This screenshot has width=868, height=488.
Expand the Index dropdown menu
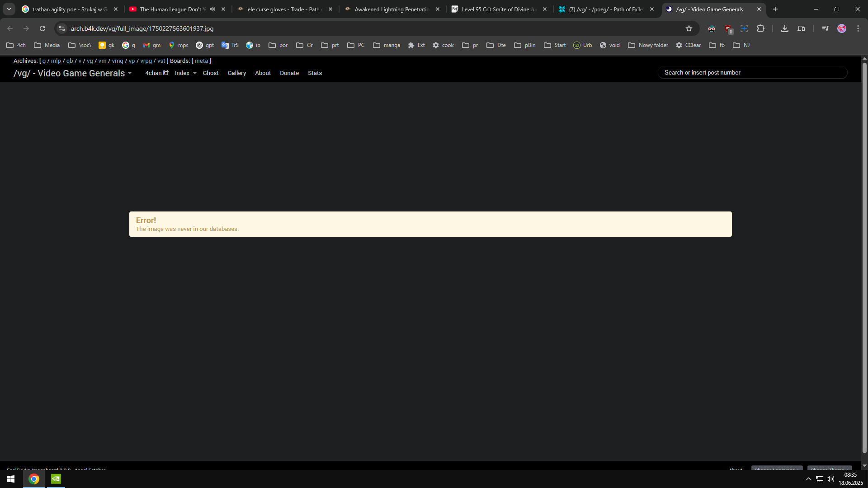[185, 73]
